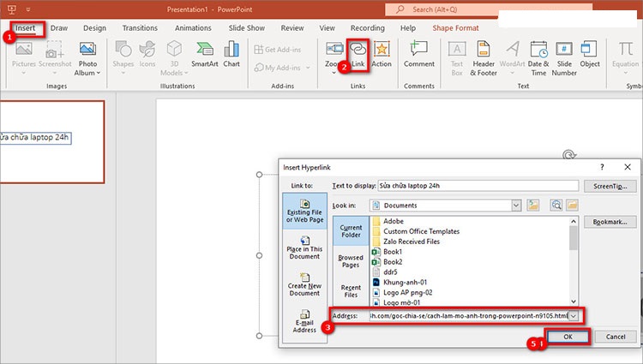Insert a Chart
The width and height of the screenshot is (643, 364).
[x=231, y=55]
